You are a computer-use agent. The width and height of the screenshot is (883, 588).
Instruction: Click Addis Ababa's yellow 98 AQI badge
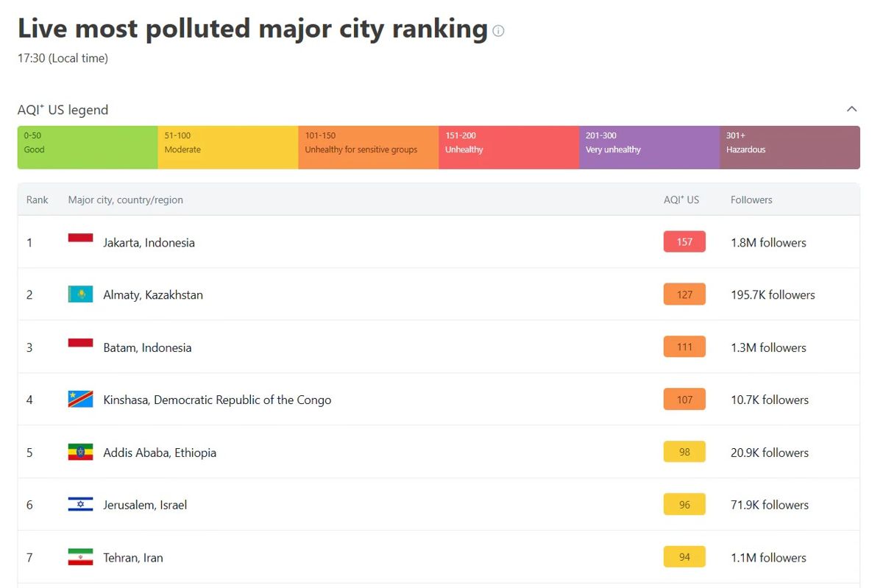point(684,452)
